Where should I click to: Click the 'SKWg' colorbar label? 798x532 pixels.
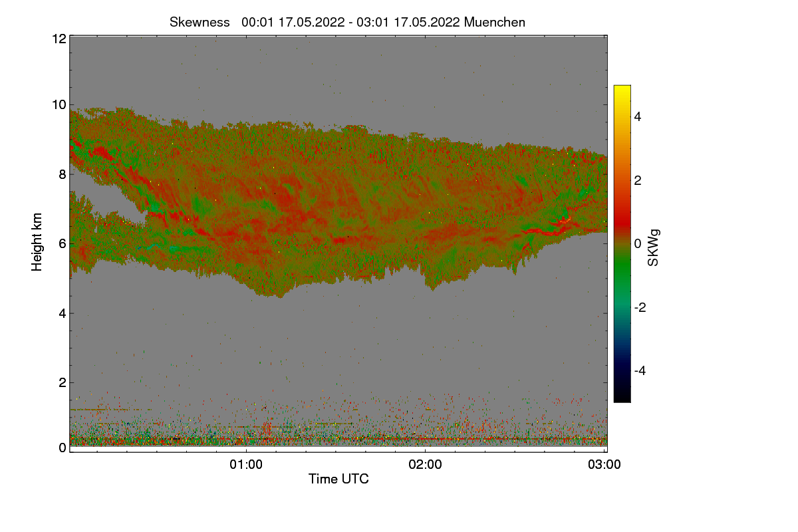point(654,247)
